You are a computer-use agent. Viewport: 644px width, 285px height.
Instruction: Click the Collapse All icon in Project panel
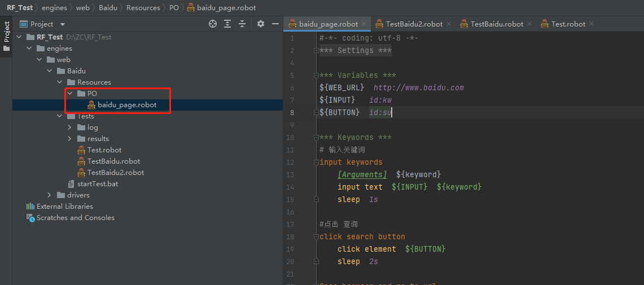click(242, 24)
